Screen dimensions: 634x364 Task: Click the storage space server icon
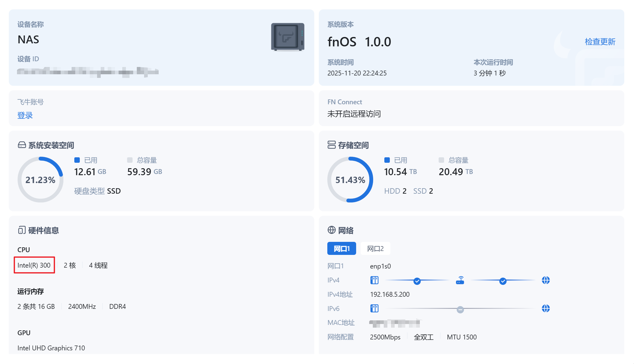tap(332, 145)
